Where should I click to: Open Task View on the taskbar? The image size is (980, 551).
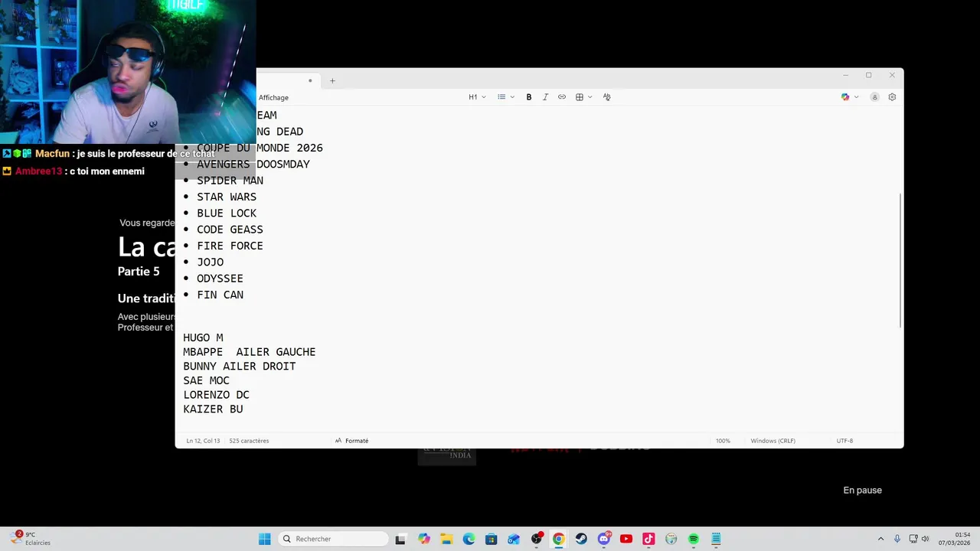tap(400, 539)
